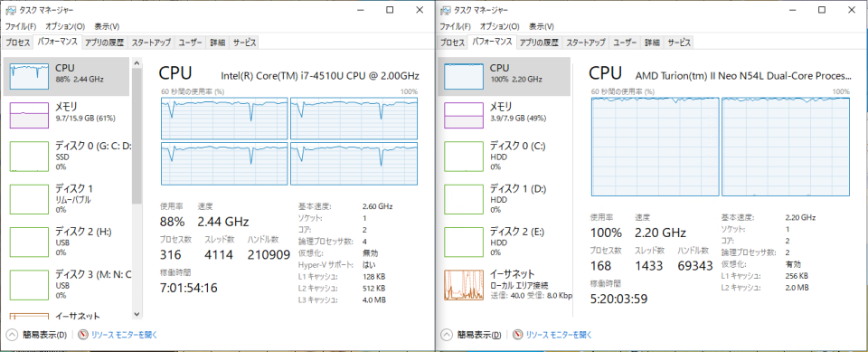868x352 pixels.
Task: Select Disk 2 (E:) HDD in right window
Action: [504, 242]
